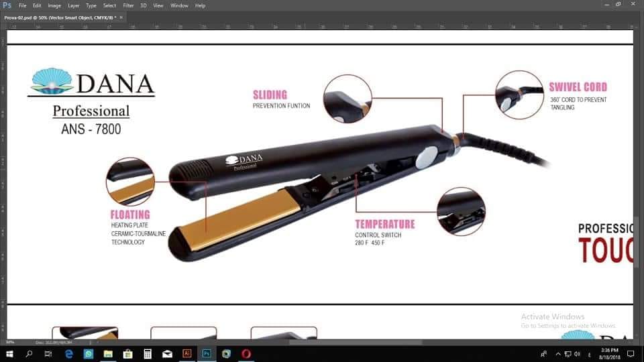Open Opera browser from taskbar
This screenshot has height=362, width=644.
click(246, 354)
